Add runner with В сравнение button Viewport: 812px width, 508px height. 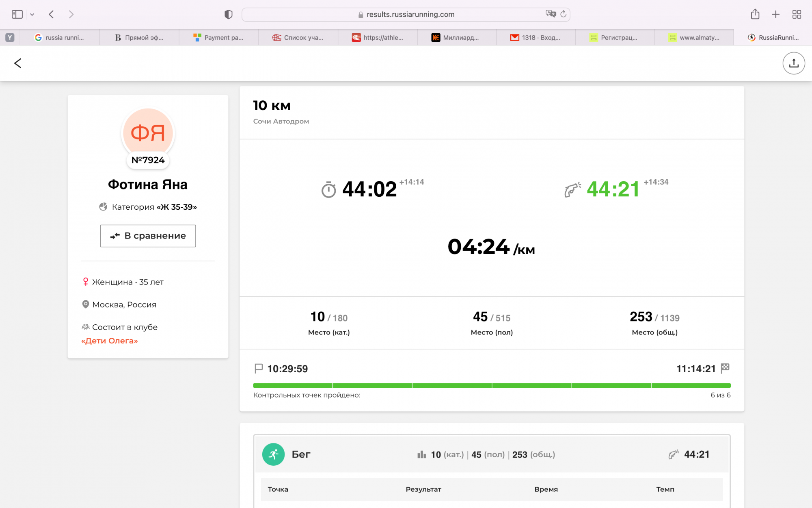point(148,236)
